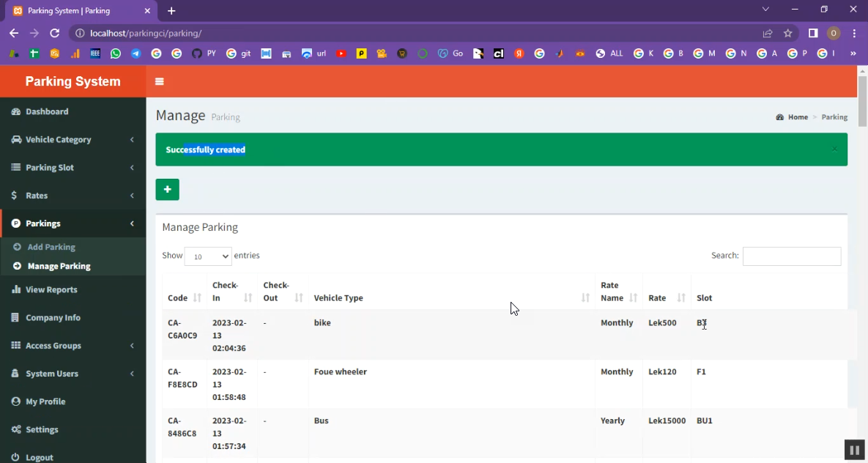
Task: Sort the table by Check-In column
Action: point(232,292)
